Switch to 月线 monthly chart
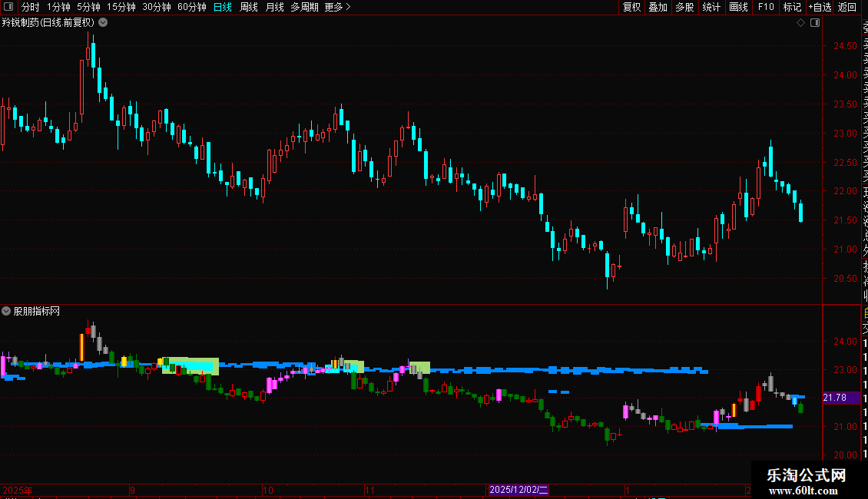 274,7
